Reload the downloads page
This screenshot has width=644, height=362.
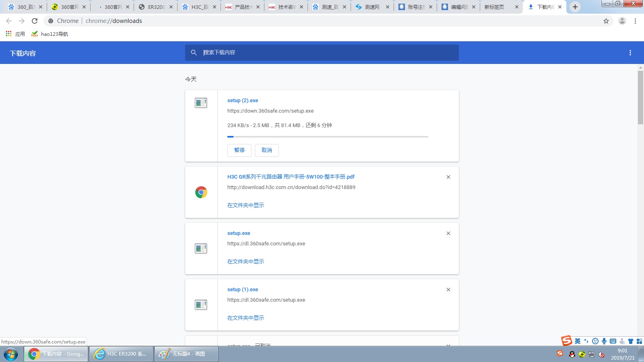point(35,21)
